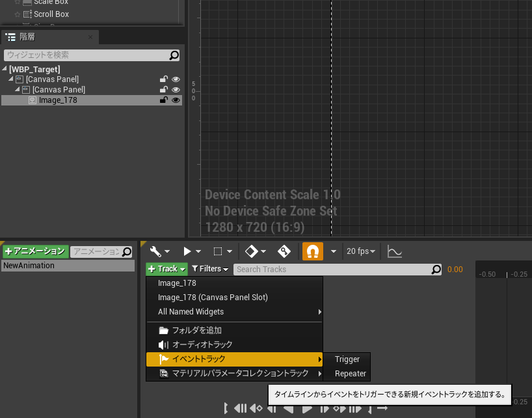Viewport: 532px width, 418px height.
Task: Click the Scroll Box widget icon
Action: pos(27,14)
